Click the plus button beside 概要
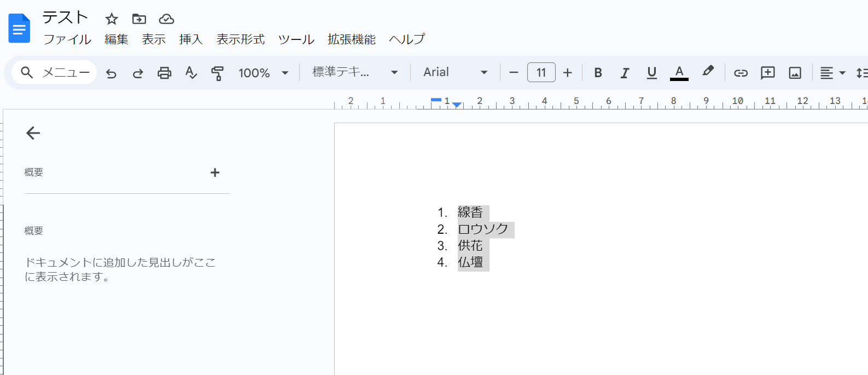The width and height of the screenshot is (868, 375). [x=215, y=172]
